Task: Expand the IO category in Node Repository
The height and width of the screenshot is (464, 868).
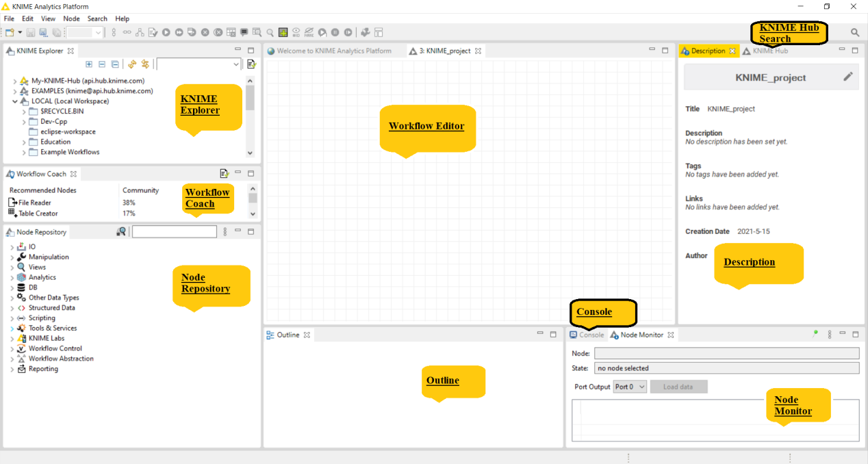Action: (x=12, y=247)
